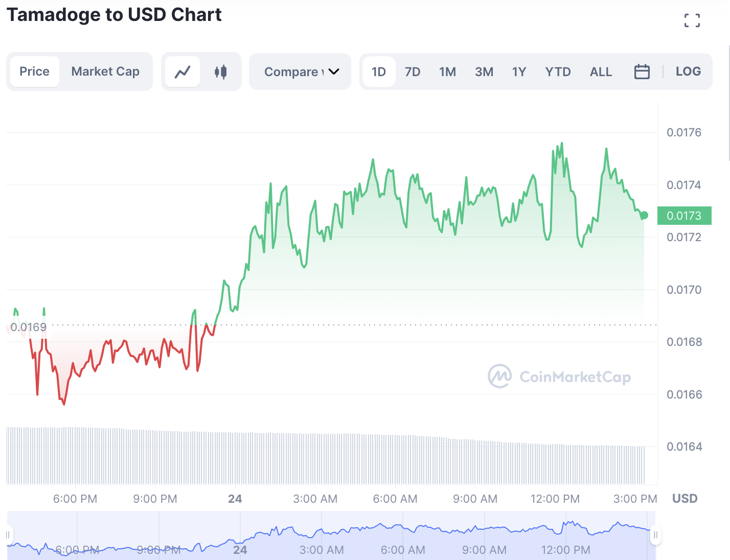Select the Market Cap tab

105,72
